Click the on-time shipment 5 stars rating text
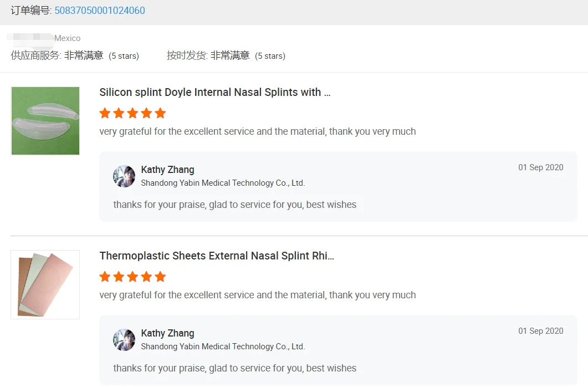 coord(270,56)
